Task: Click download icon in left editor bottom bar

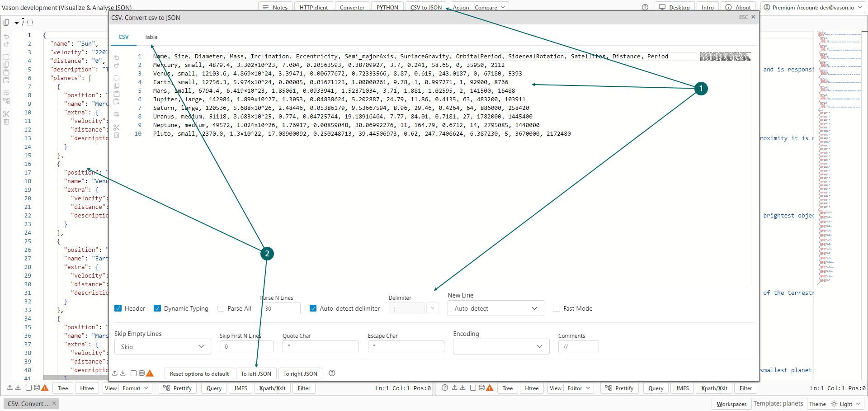Action: click(18, 387)
